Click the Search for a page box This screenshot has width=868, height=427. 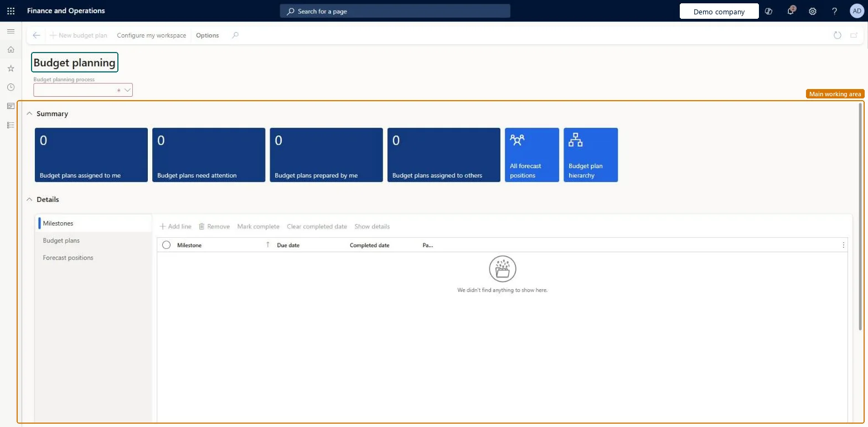pos(395,11)
